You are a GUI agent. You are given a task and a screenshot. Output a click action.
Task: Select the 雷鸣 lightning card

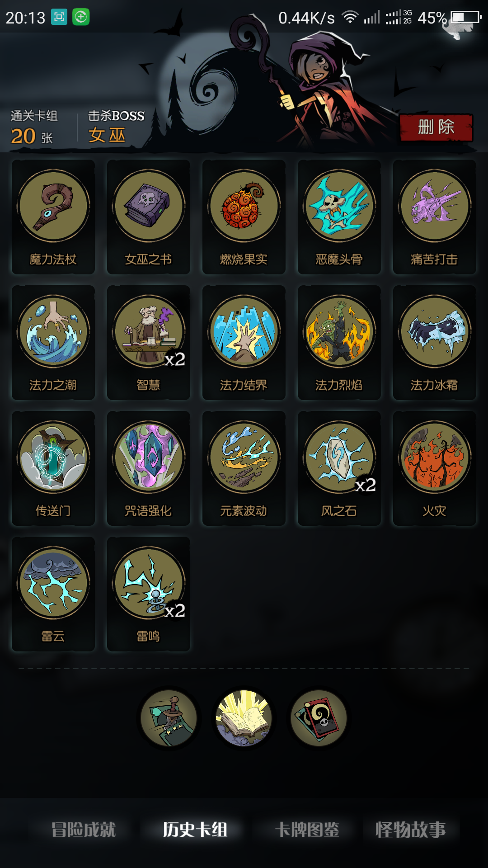coord(149,594)
